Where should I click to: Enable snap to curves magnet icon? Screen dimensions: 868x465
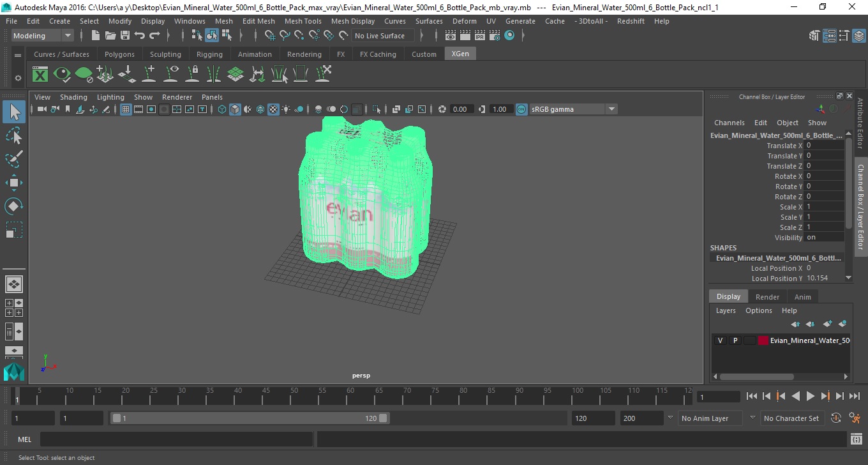[285, 36]
